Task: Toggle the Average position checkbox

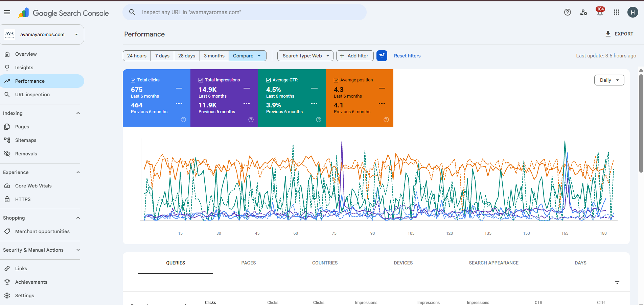Action: click(x=336, y=80)
